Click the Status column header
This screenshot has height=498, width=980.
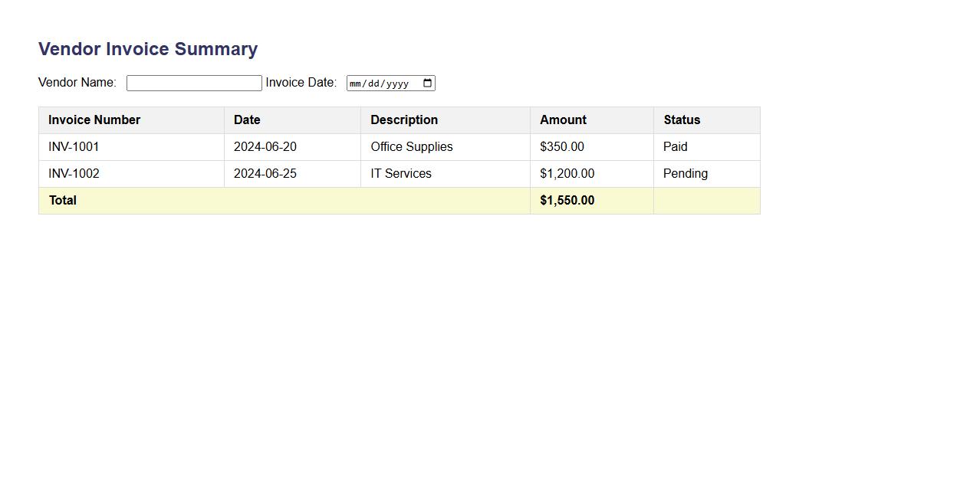pos(682,120)
